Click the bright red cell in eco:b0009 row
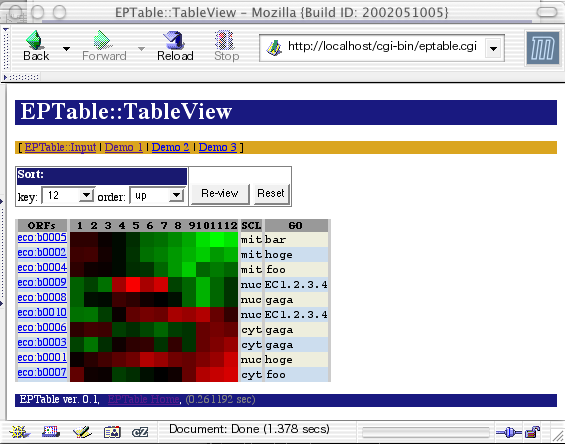The height and width of the screenshot is (444, 565). pos(133,284)
